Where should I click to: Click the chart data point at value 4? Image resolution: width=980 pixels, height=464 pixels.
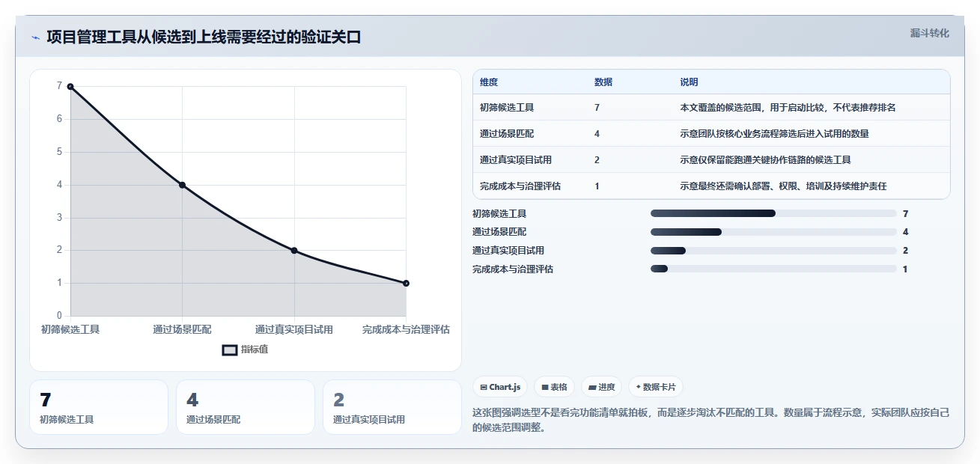pos(182,185)
